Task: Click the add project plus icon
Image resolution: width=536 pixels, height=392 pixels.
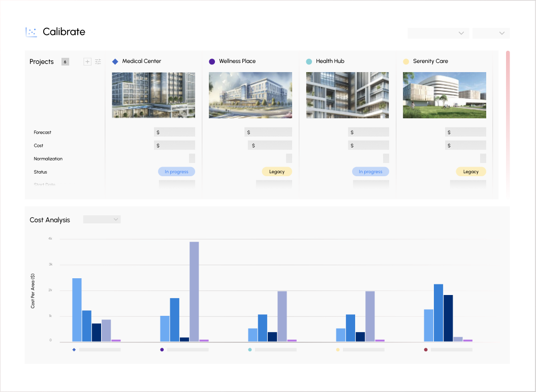Action: pyautogui.click(x=87, y=61)
